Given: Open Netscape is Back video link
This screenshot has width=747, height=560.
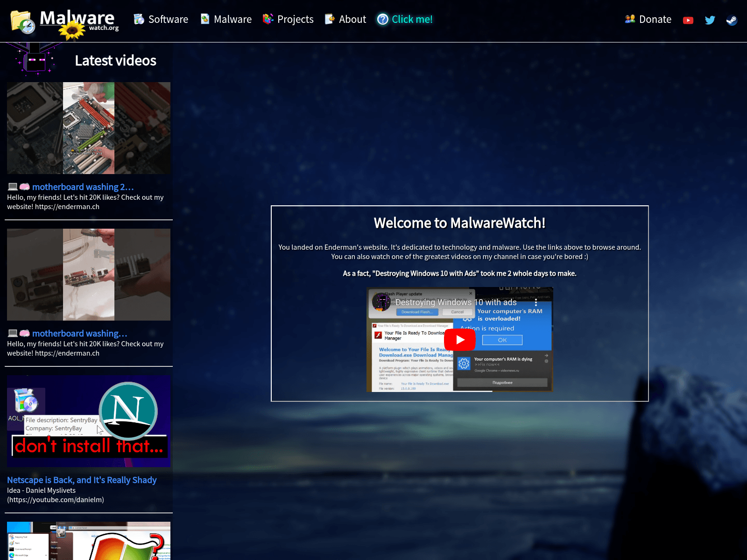Looking at the screenshot, I should coord(82,480).
